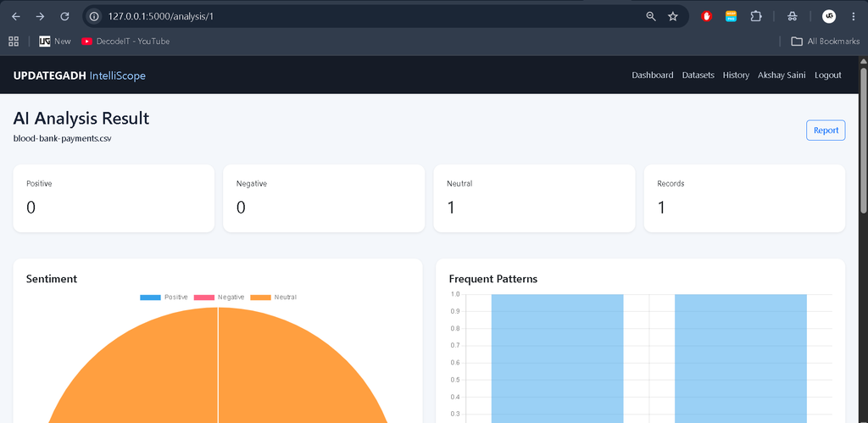This screenshot has width=868, height=423.
Task: Click the Neutral count card label
Action: click(x=459, y=184)
